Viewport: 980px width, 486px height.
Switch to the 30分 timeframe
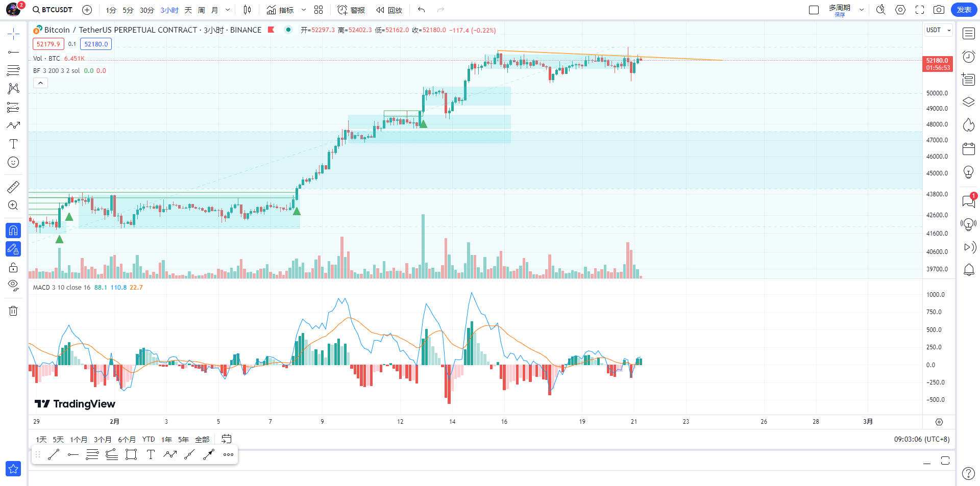tap(146, 10)
